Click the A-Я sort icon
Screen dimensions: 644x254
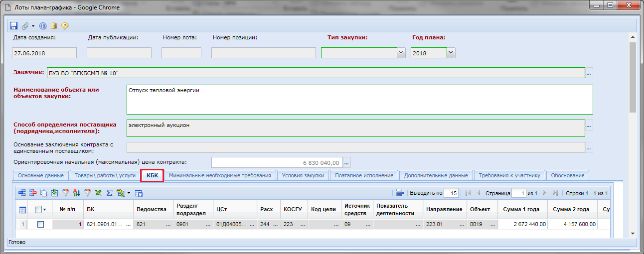tap(76, 193)
